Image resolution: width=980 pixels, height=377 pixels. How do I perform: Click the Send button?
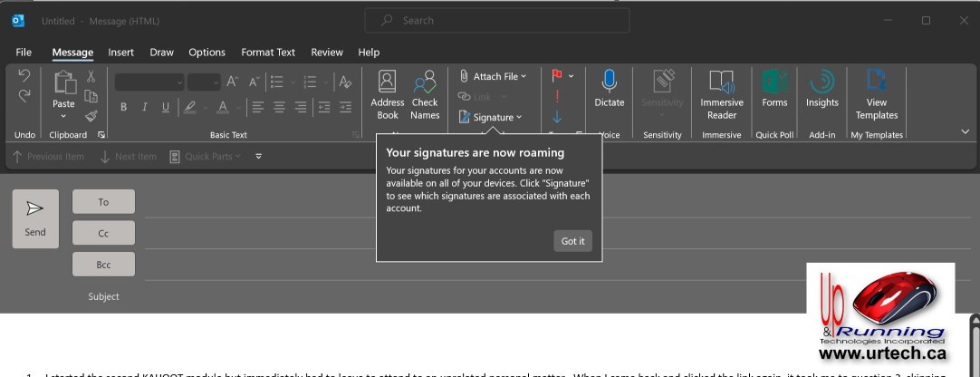tap(35, 218)
